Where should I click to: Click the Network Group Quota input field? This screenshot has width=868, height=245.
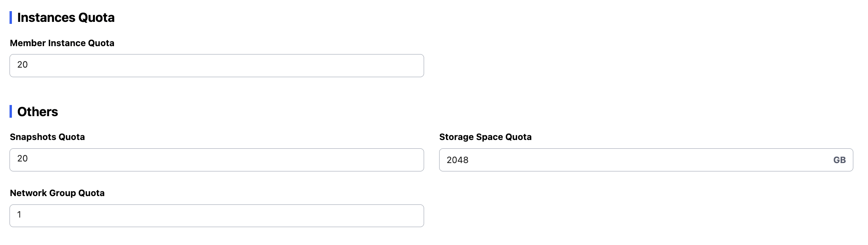[x=216, y=216]
